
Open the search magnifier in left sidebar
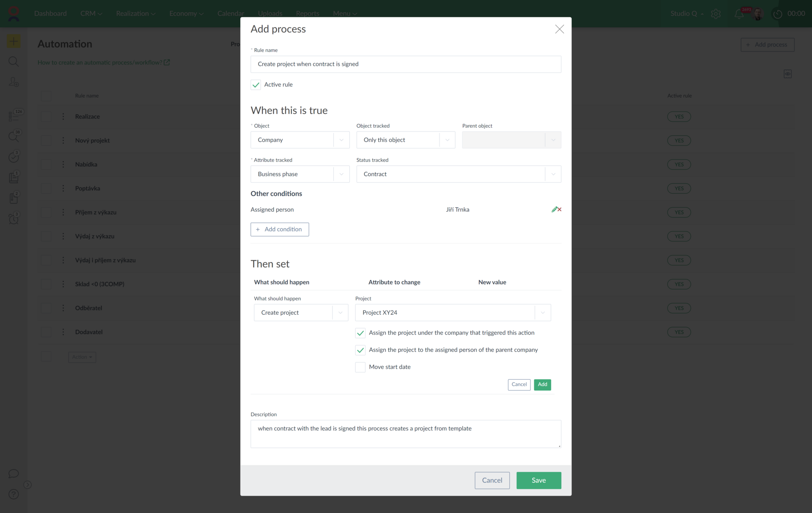(x=14, y=62)
